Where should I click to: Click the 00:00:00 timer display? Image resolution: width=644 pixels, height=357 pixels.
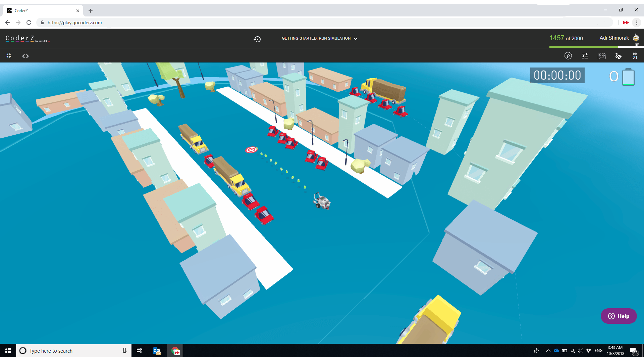557,75
